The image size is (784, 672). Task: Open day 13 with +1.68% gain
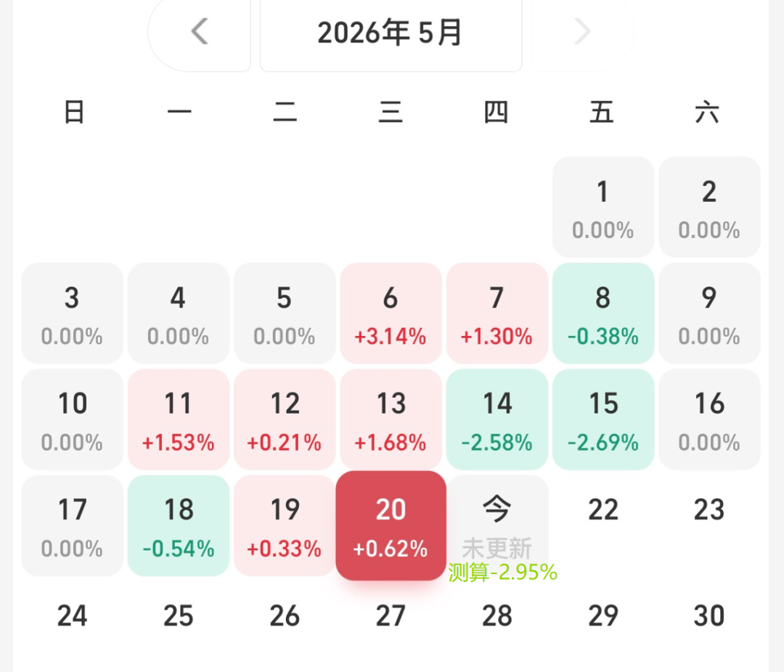pos(391,419)
